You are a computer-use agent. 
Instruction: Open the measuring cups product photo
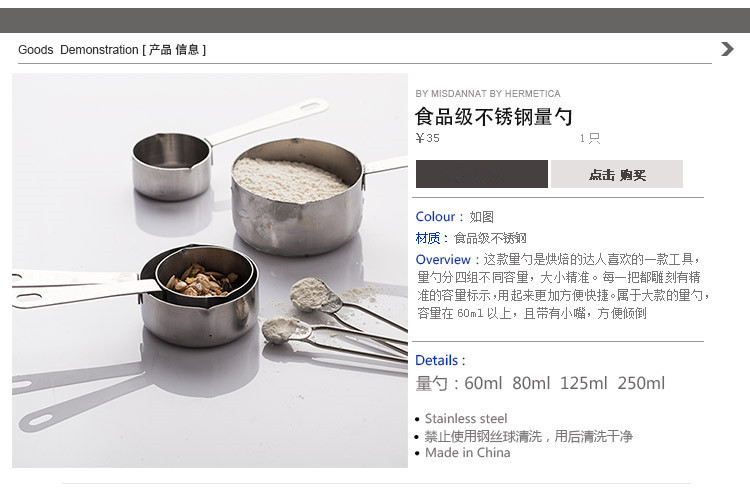pos(210,270)
